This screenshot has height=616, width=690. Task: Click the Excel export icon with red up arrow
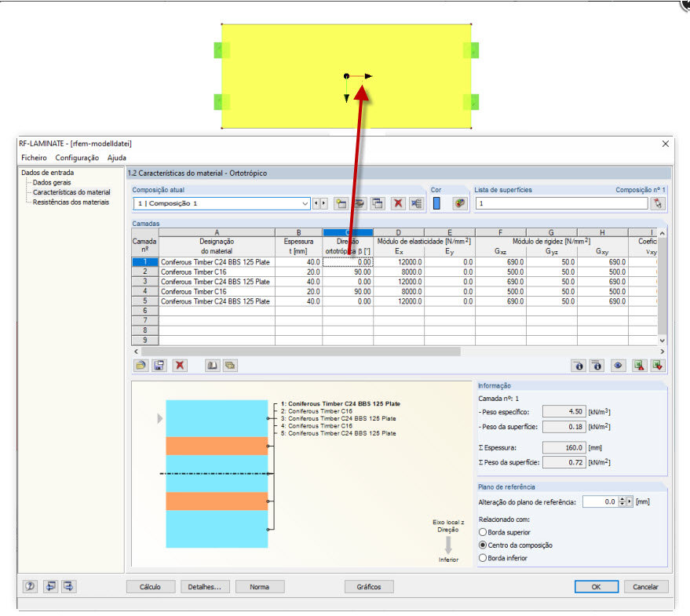pyautogui.click(x=639, y=366)
